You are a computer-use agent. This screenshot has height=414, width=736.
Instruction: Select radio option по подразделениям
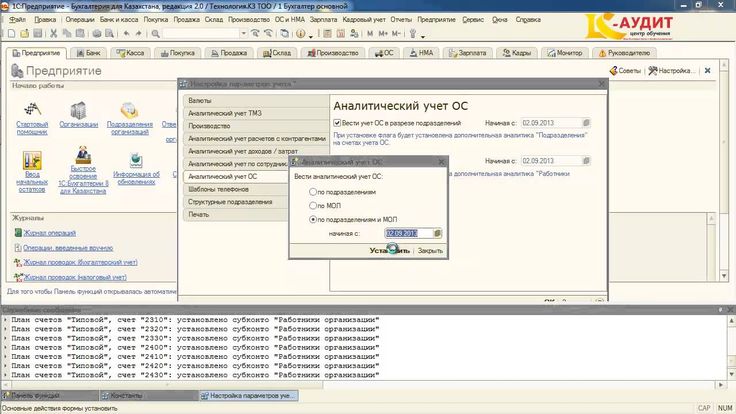click(313, 192)
